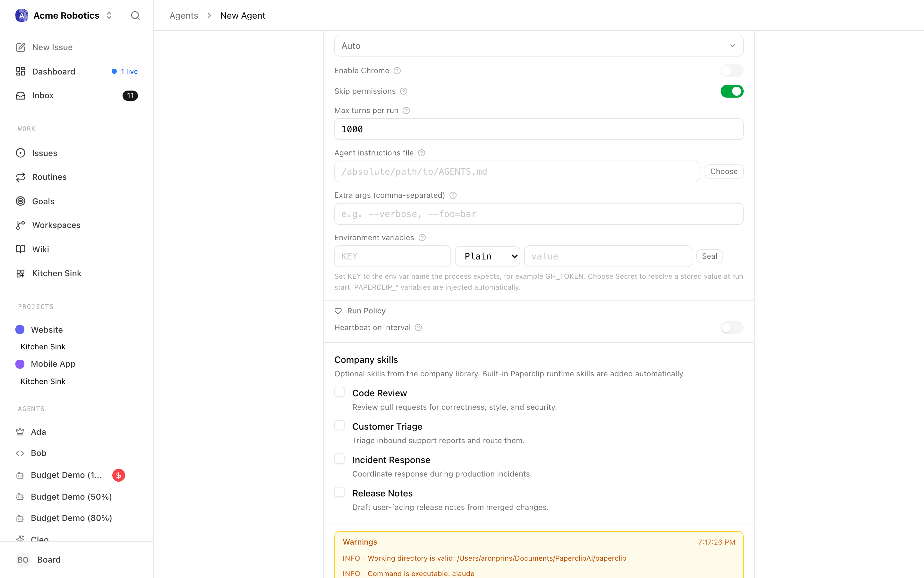Click the Choose button

[x=724, y=172]
